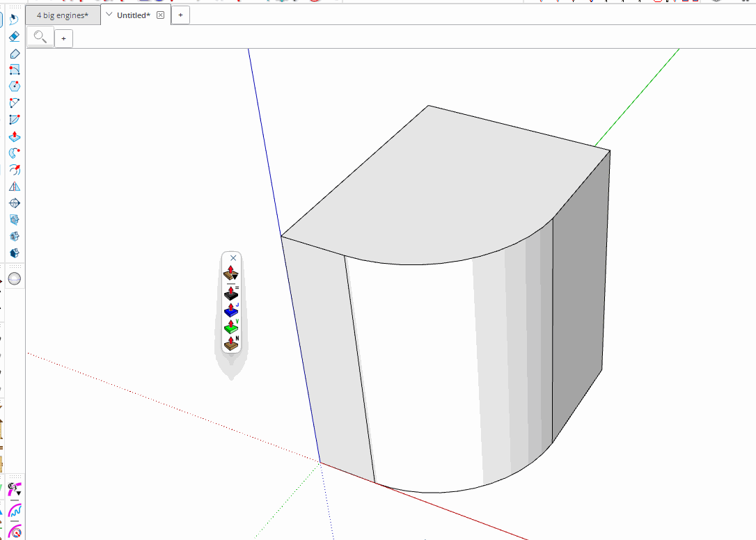Choose the Tag tool icon
Viewport: 756px width, 540px height.
point(15,54)
